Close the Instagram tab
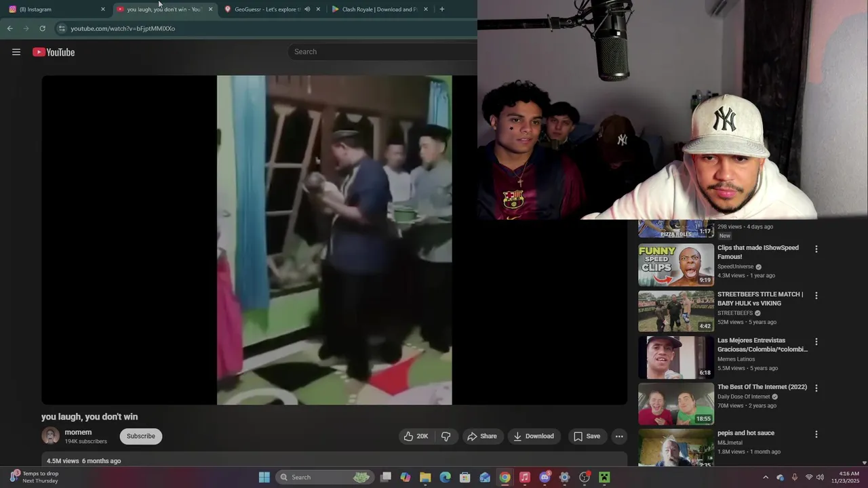The width and height of the screenshot is (868, 488). pos(103,9)
